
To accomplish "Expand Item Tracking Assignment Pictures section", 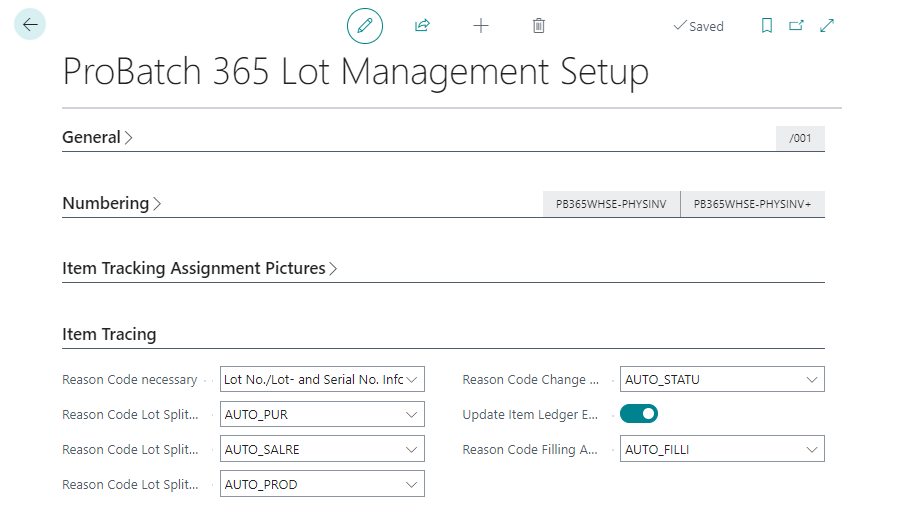I will click(x=200, y=268).
